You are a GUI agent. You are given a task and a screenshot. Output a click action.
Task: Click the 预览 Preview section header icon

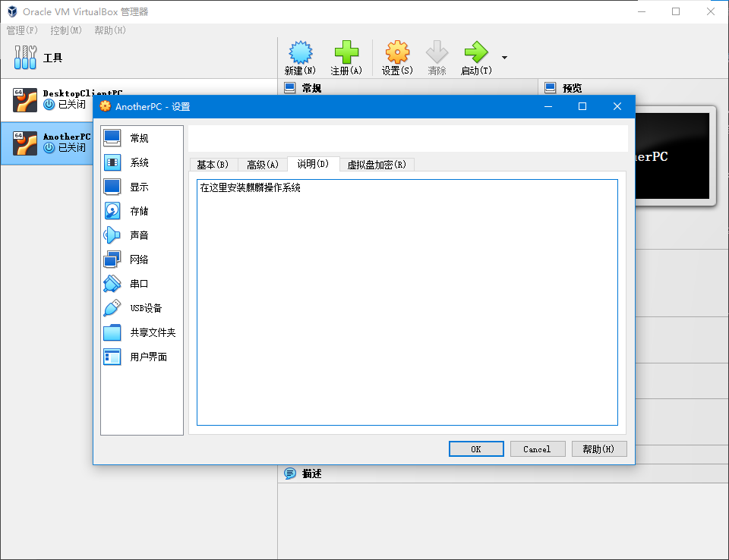pyautogui.click(x=550, y=88)
